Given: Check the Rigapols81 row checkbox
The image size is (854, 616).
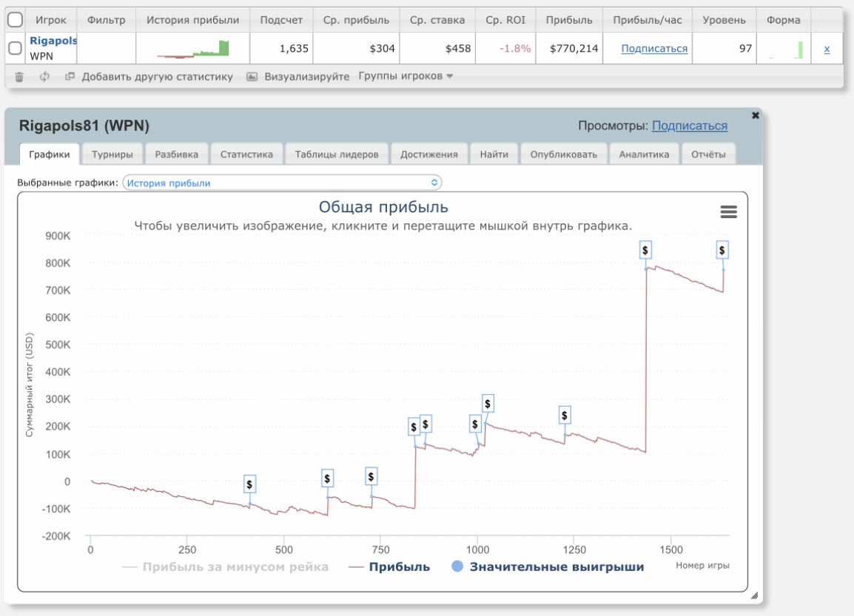Looking at the screenshot, I should 15,48.
